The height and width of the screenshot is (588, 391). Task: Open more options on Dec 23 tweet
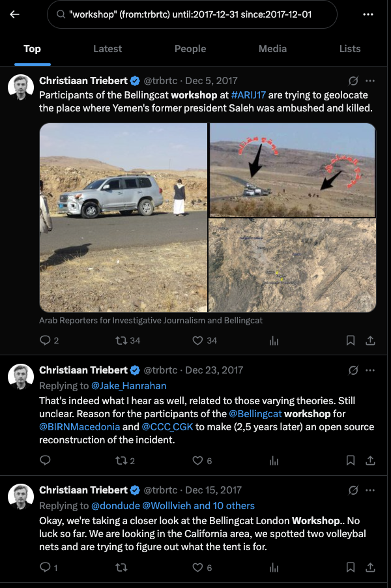[x=370, y=370]
